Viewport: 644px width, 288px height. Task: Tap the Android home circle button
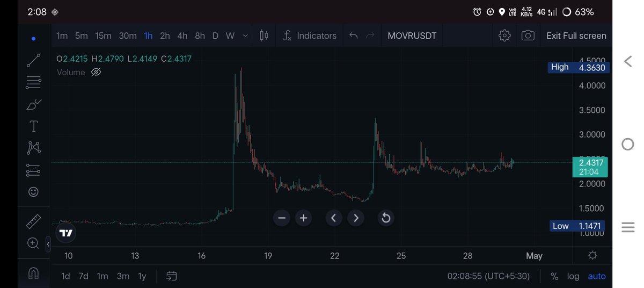coord(628,144)
